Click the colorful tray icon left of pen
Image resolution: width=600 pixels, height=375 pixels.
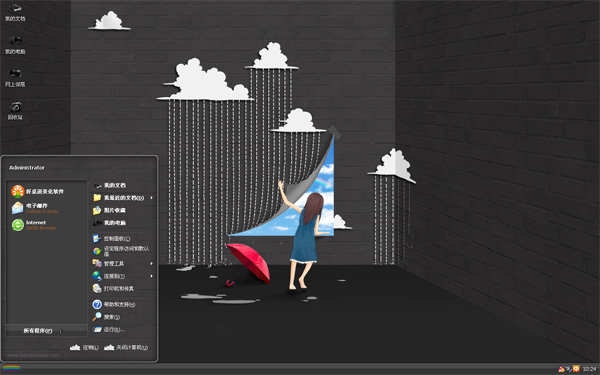pyautogui.click(x=561, y=369)
